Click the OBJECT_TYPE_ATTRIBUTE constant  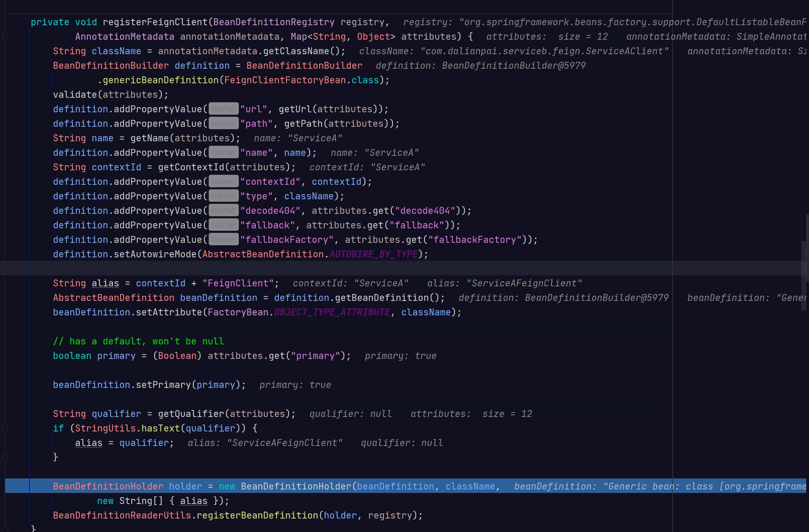coord(332,312)
